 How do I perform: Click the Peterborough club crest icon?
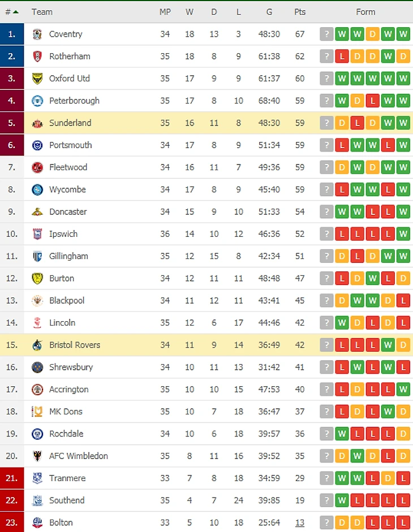[37, 101]
